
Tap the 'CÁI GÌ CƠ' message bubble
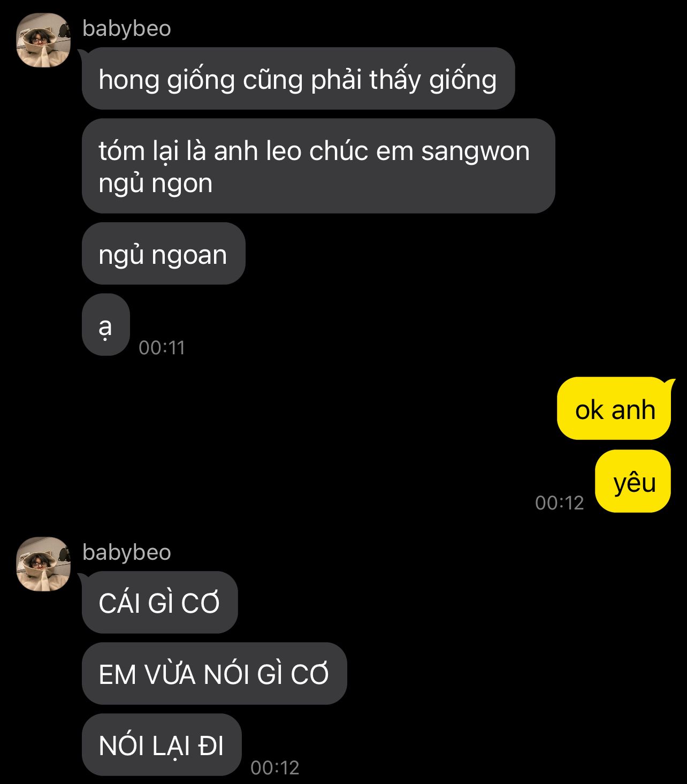(159, 603)
